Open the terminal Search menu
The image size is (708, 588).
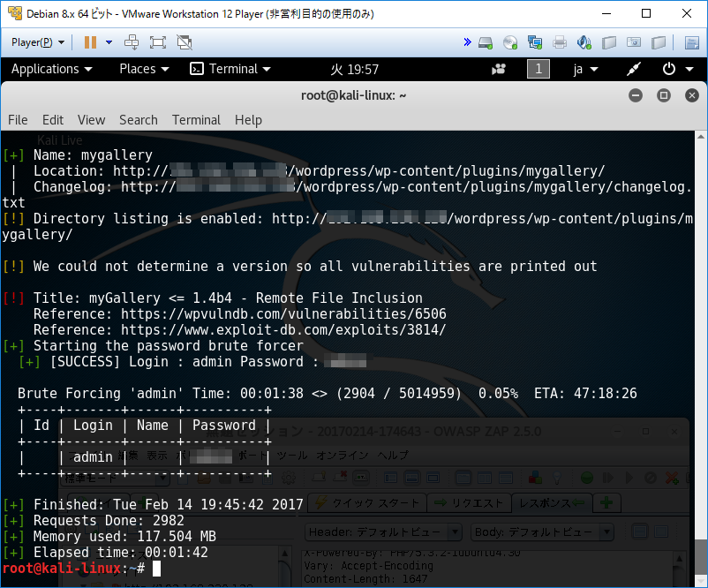click(139, 120)
